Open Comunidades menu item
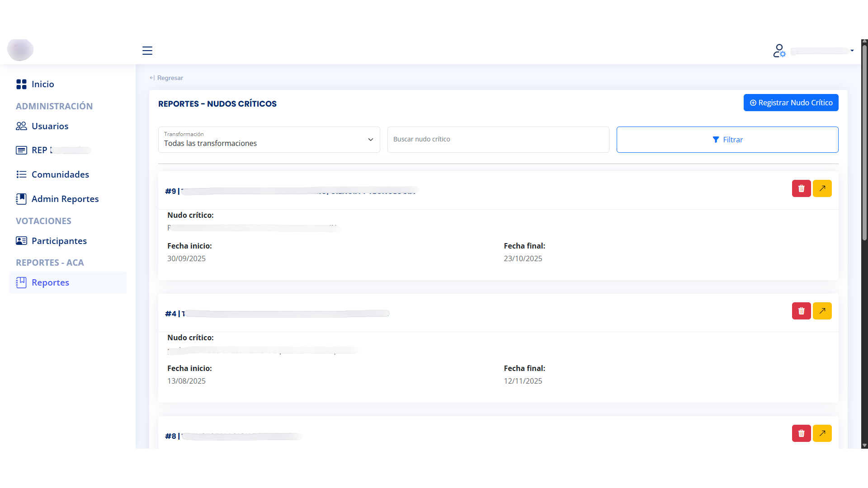868x488 pixels. coord(60,174)
